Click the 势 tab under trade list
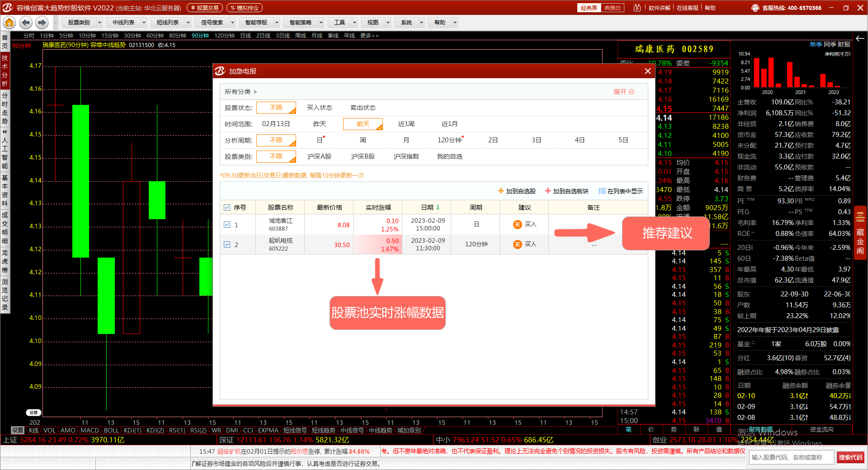 click(674, 429)
